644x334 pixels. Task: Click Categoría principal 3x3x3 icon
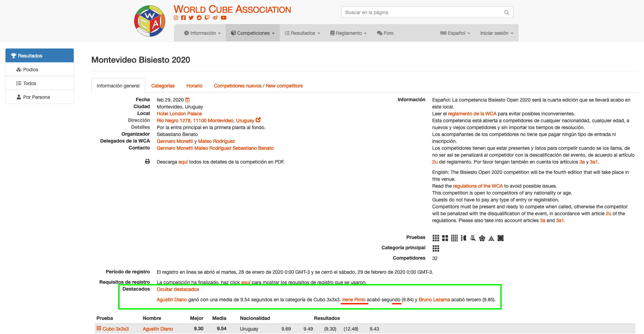tap(436, 248)
